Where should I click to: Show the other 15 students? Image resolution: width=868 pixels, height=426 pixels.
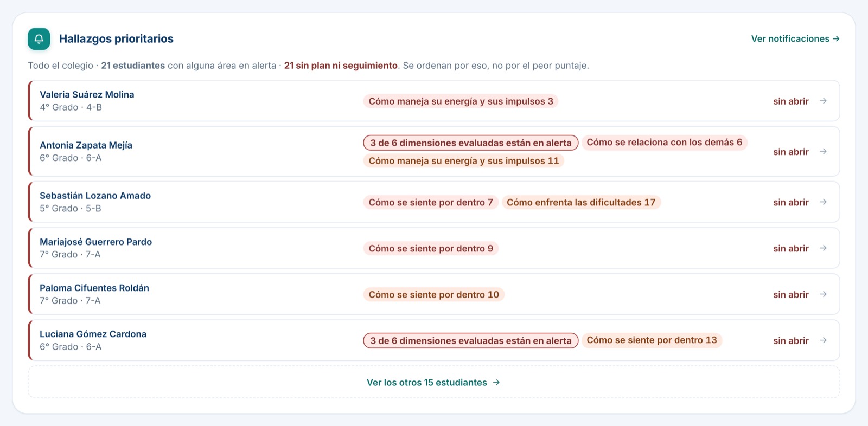tap(433, 383)
